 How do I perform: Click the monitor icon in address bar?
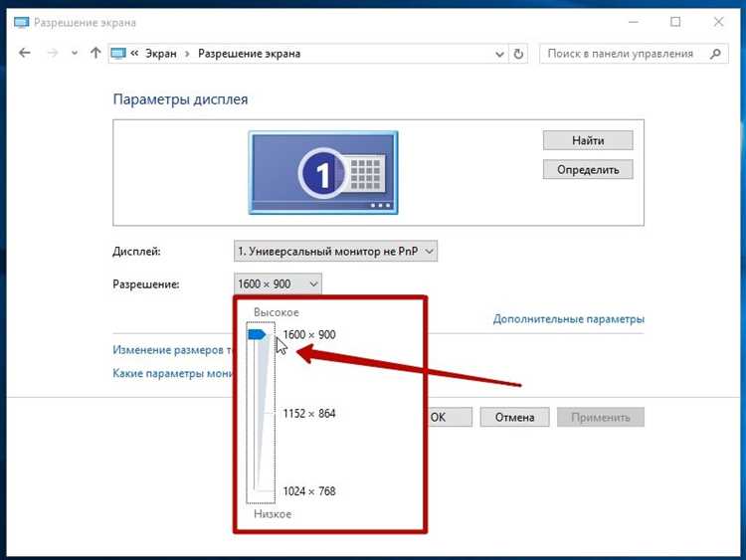(x=118, y=54)
